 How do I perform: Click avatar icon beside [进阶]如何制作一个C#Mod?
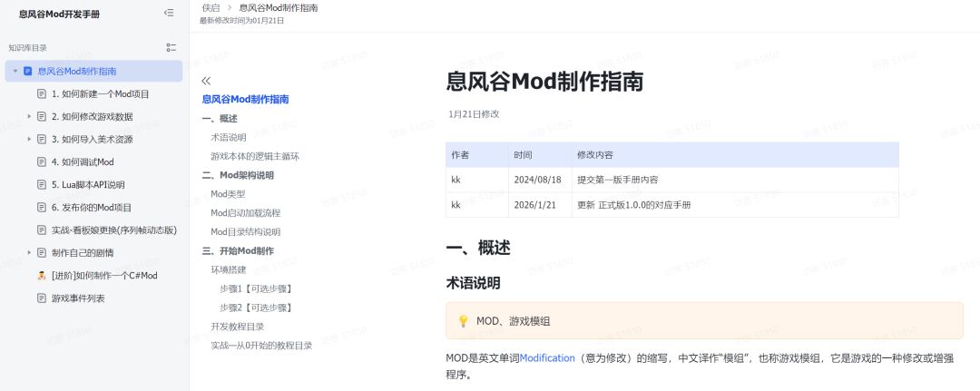click(42, 276)
